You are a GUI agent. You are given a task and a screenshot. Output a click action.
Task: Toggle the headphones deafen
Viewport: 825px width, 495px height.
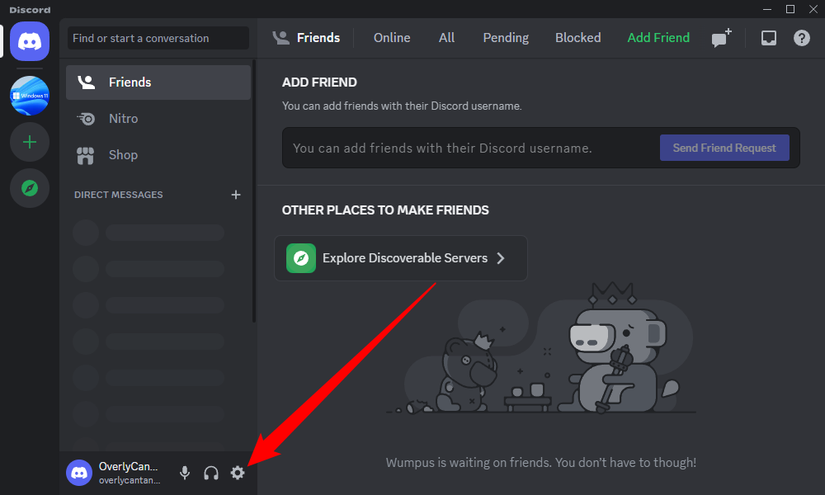point(211,472)
